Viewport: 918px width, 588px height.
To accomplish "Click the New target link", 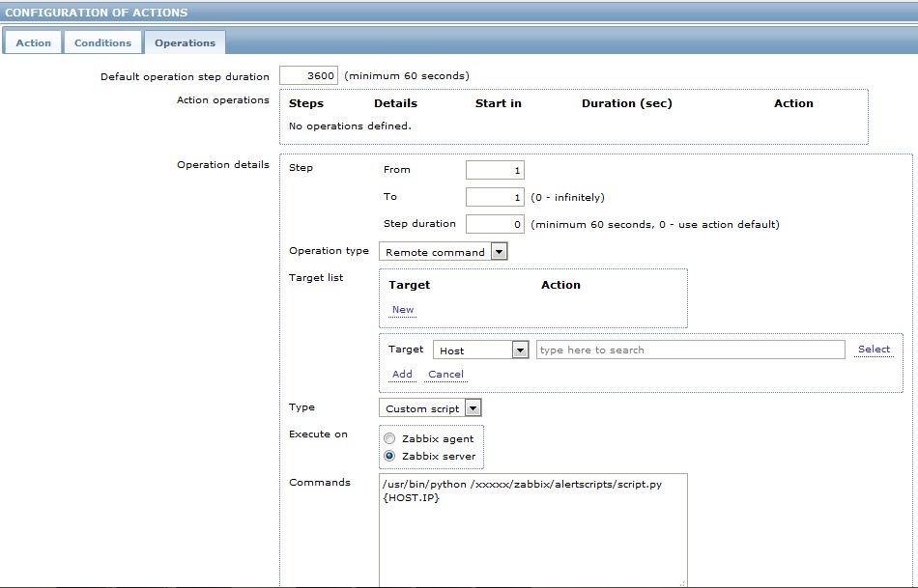I will coord(403,310).
